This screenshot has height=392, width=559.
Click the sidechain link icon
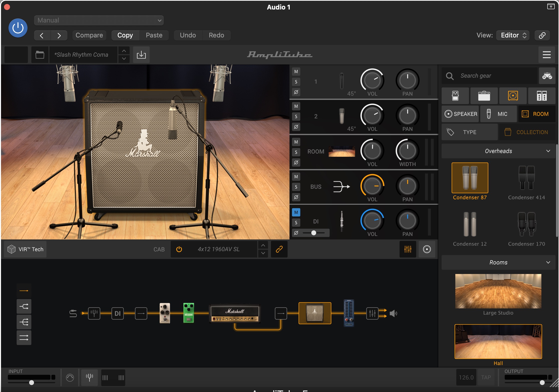pyautogui.click(x=542, y=35)
